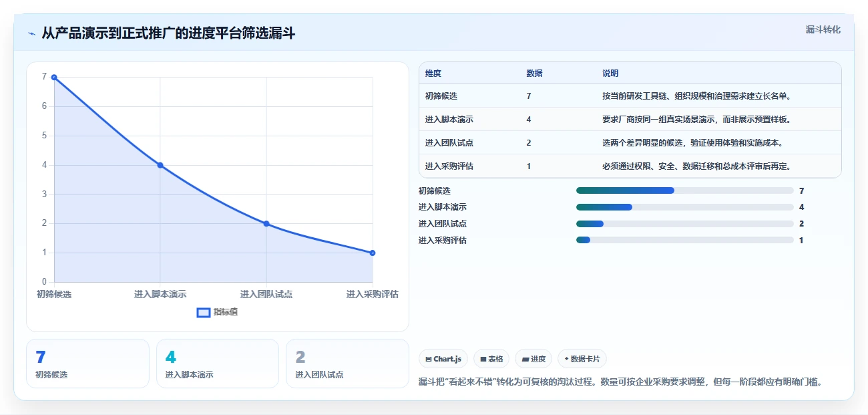The image size is (868, 415).
Task: Click the 漏斗转化 label in header
Action: click(x=823, y=29)
